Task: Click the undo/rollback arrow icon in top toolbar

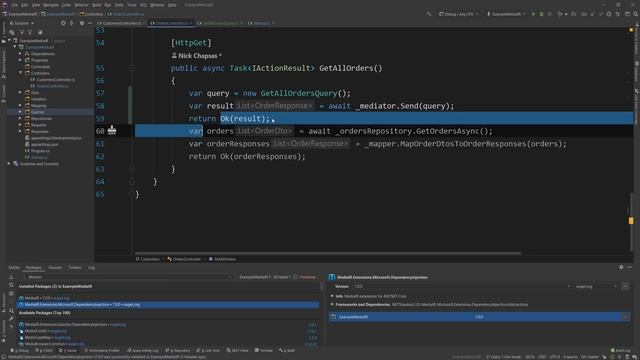Action: tap(618, 14)
